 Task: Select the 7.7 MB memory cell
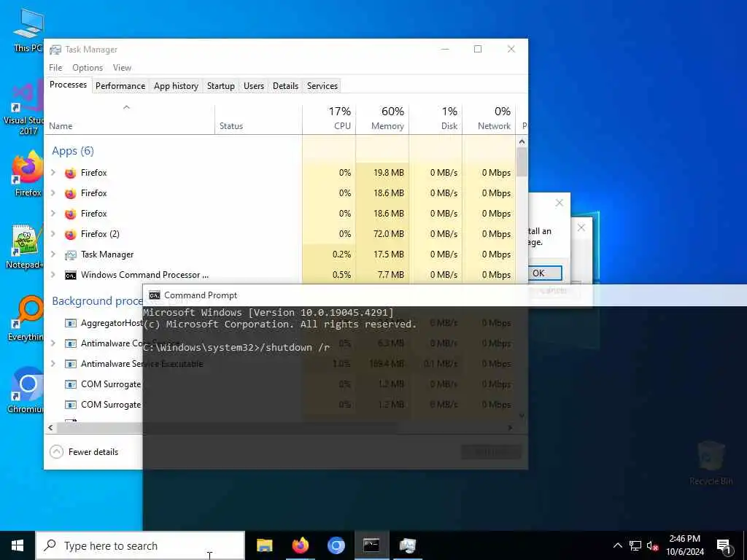click(x=382, y=275)
